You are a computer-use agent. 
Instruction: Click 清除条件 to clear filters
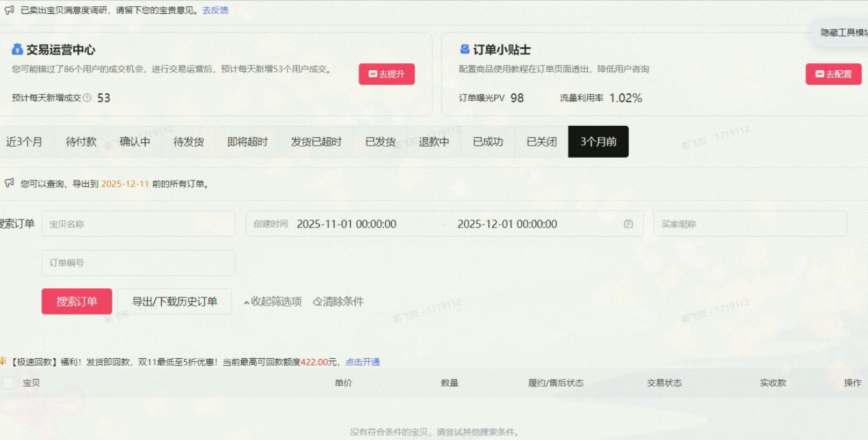(338, 301)
